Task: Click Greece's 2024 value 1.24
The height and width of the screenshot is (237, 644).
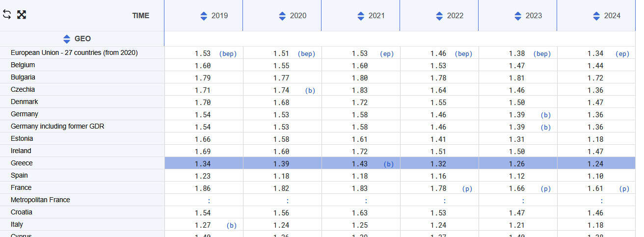Action: point(595,164)
